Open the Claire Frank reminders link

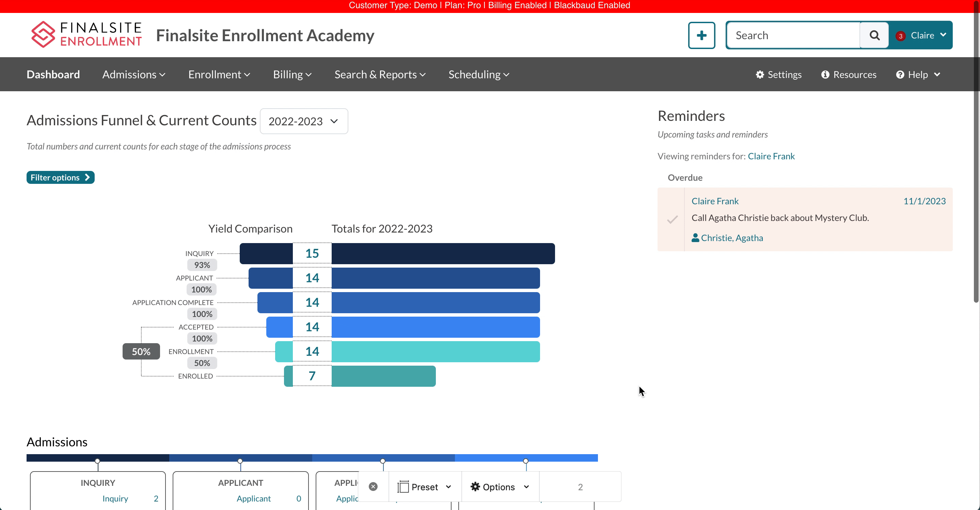point(771,156)
